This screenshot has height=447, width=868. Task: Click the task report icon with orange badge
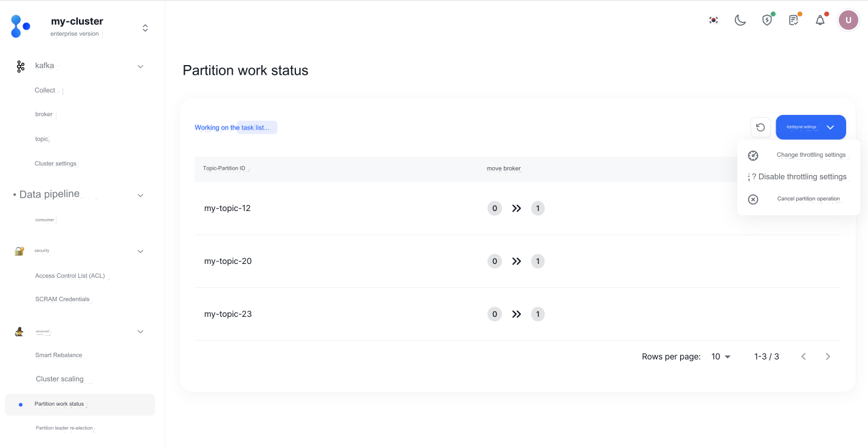(793, 19)
